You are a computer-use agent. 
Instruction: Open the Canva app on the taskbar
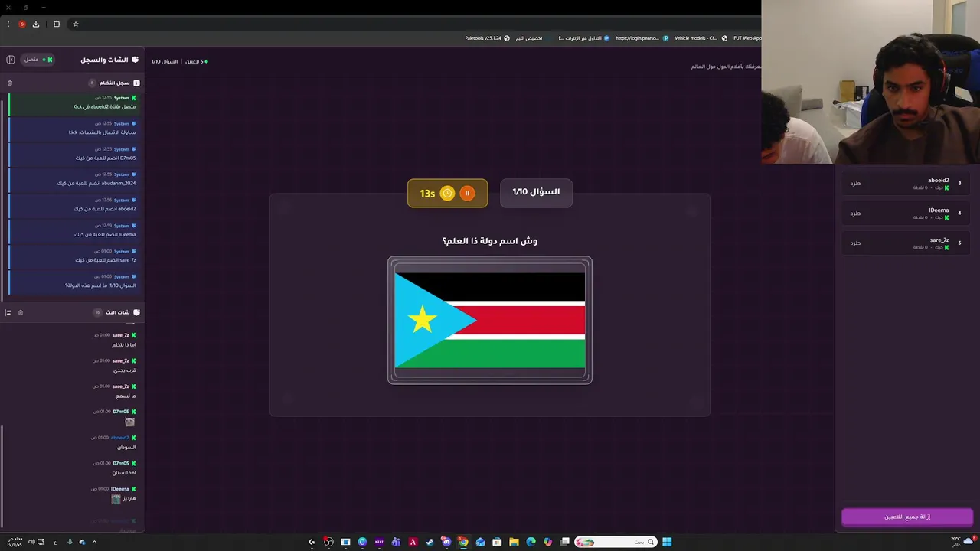point(362,542)
